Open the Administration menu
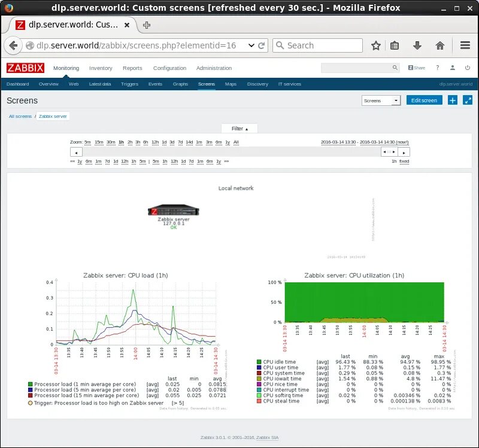Viewport: 479px width, 448px height. [214, 68]
